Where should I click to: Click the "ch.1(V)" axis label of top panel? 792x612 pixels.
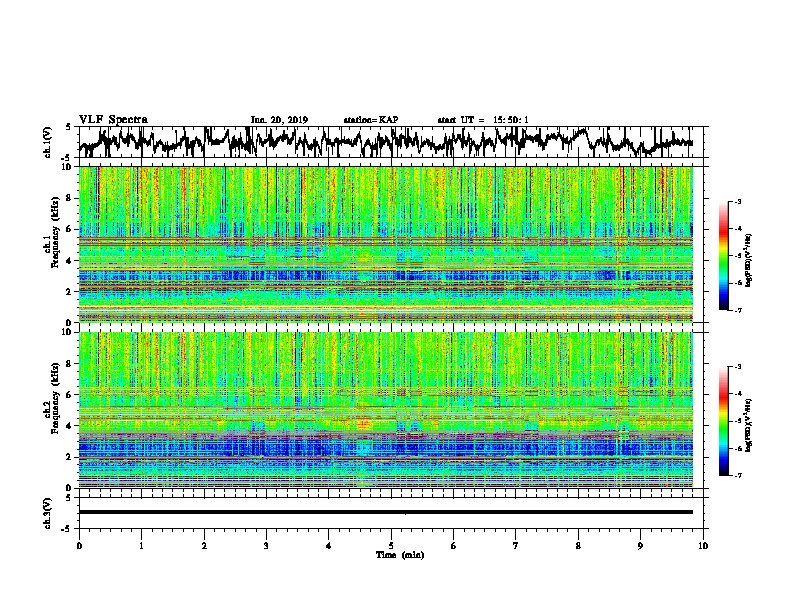point(48,142)
